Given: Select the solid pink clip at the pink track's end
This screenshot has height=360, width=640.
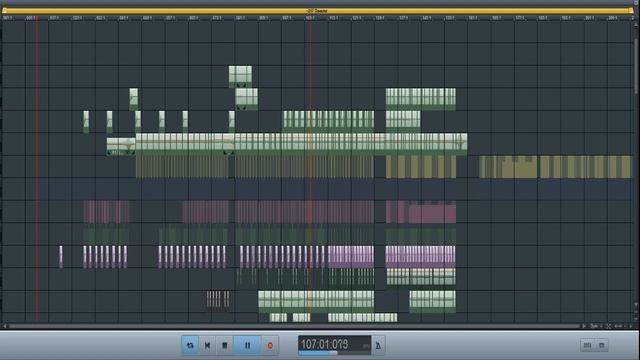Looking at the screenshot, I should coord(432,213).
